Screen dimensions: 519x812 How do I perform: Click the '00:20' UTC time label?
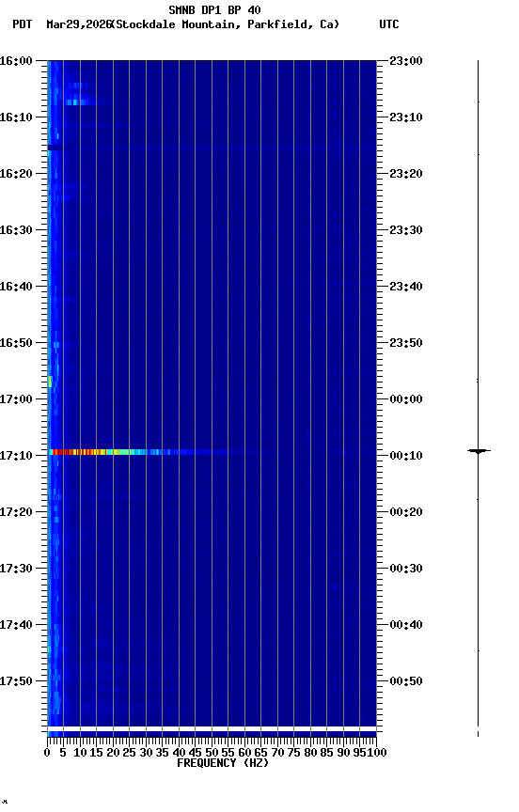(406, 513)
